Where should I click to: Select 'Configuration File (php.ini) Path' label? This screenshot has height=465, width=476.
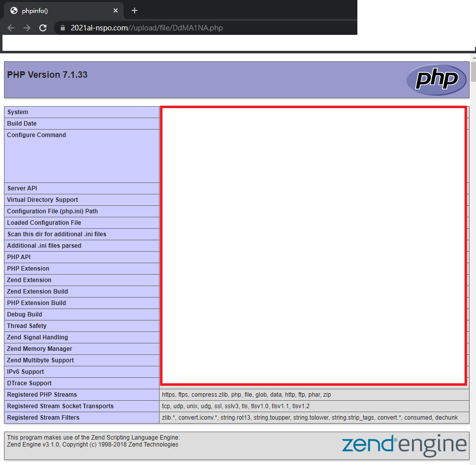[52, 211]
